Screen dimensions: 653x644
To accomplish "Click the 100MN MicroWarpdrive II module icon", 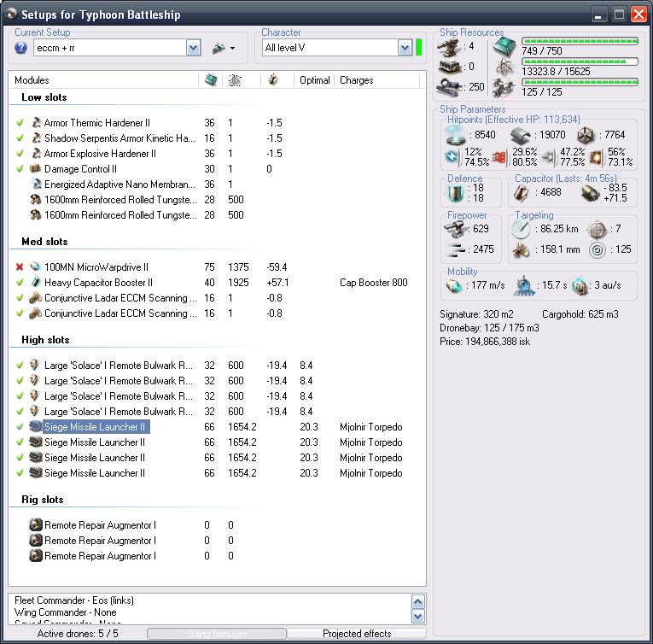I will (36, 267).
